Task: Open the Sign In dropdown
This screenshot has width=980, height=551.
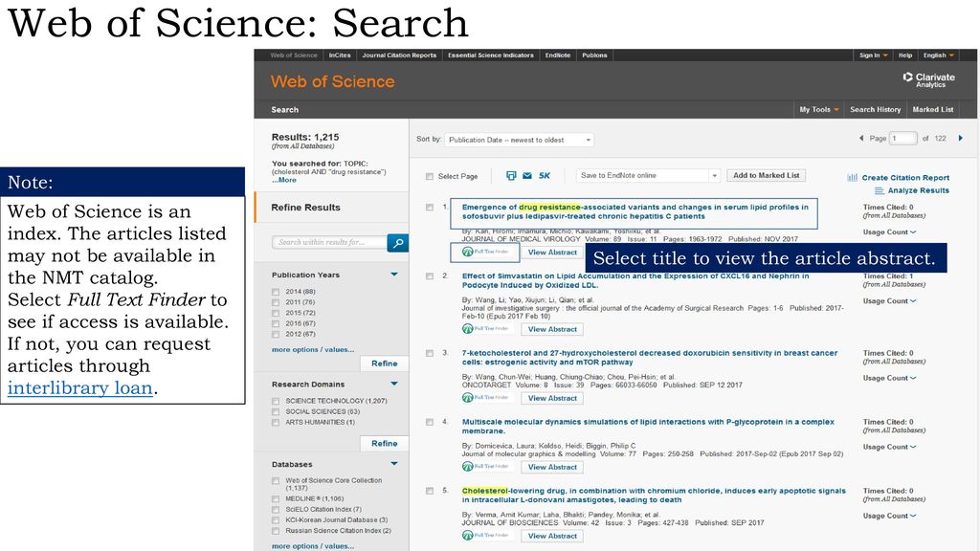Action: (x=873, y=55)
